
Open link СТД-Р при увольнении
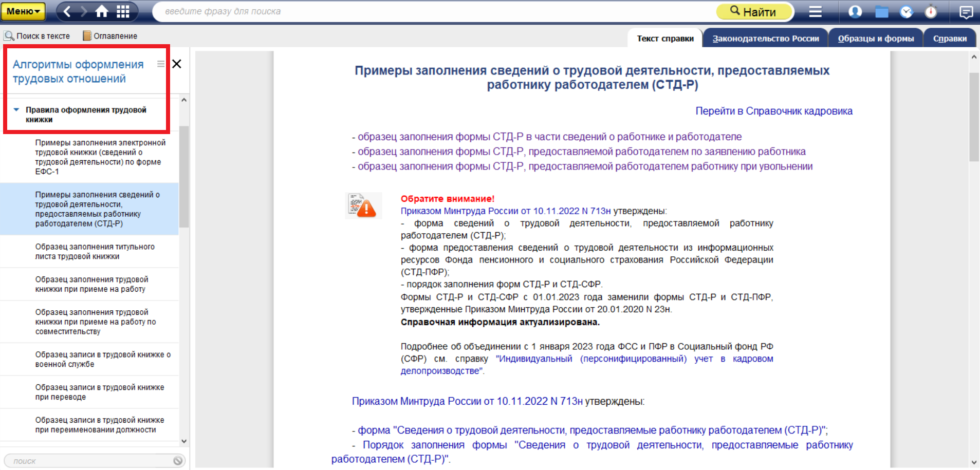tap(585, 166)
